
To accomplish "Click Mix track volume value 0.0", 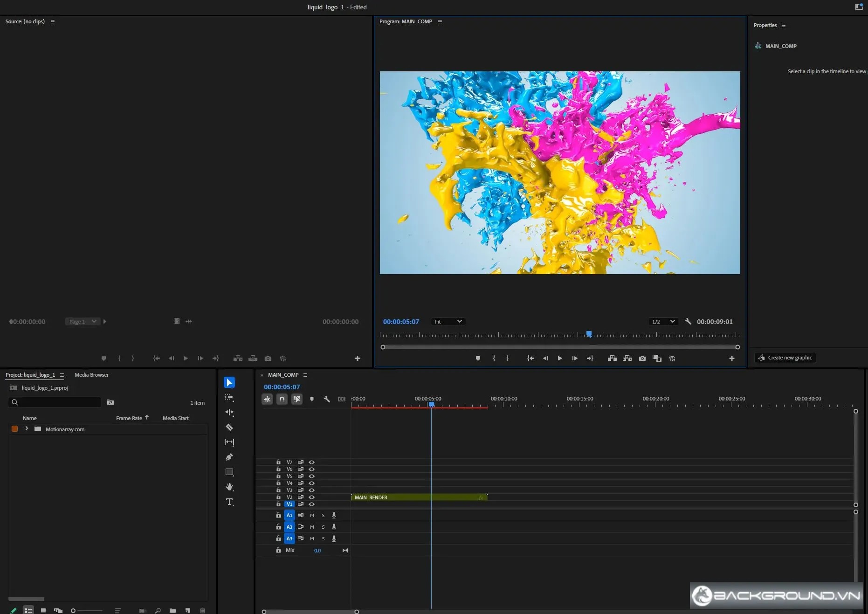I will [x=317, y=551].
